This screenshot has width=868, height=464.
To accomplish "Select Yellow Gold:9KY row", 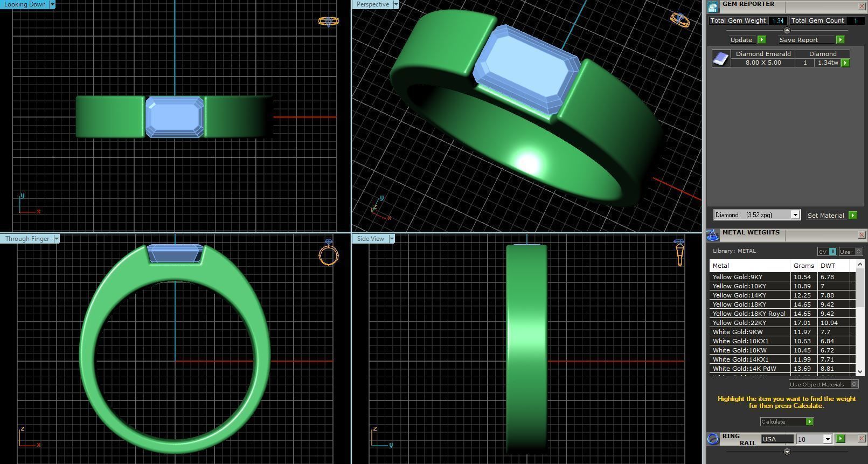I will point(782,277).
